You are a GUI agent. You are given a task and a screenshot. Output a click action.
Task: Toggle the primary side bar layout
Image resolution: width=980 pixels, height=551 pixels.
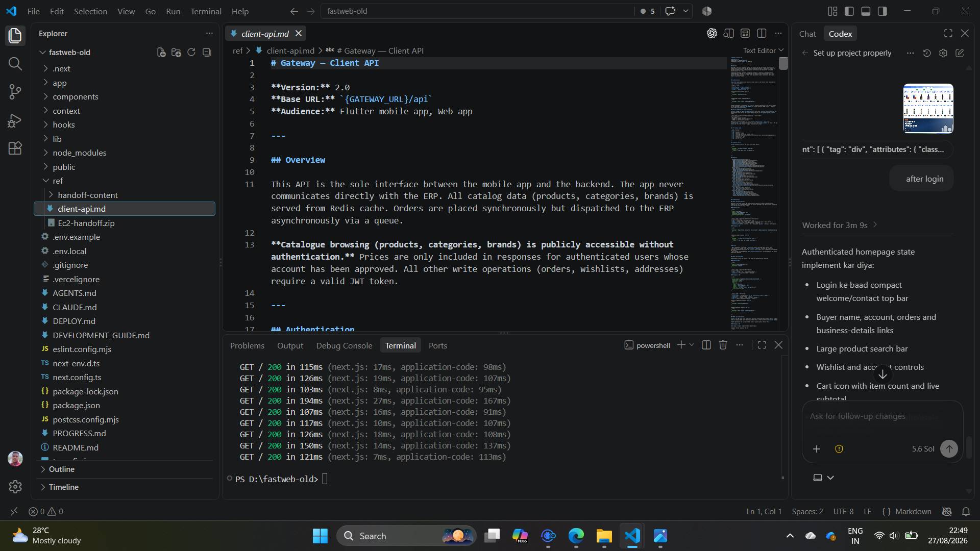(x=849, y=11)
